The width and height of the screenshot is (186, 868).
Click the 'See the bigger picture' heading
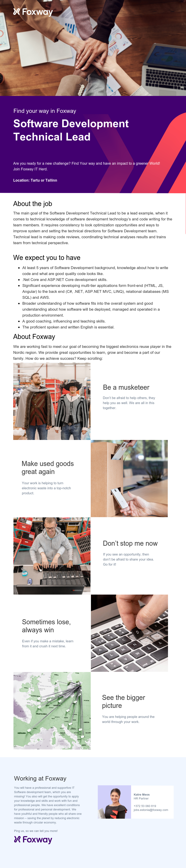click(x=124, y=701)
